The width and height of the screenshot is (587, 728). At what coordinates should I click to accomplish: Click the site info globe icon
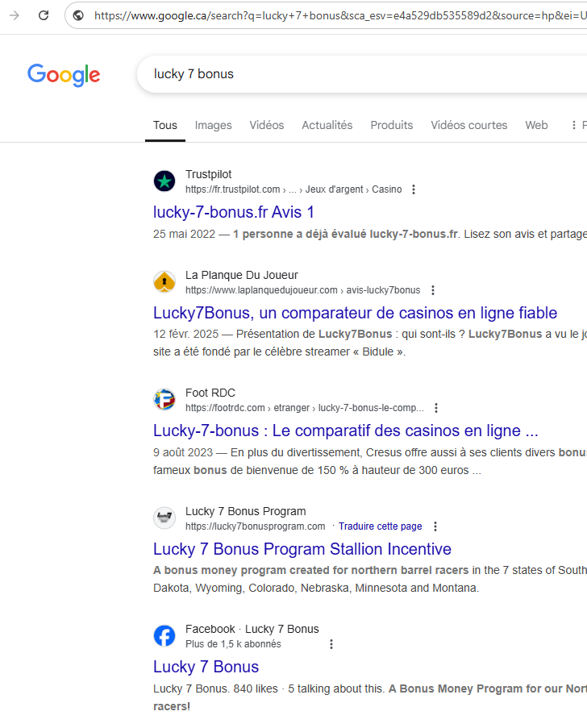[78, 15]
